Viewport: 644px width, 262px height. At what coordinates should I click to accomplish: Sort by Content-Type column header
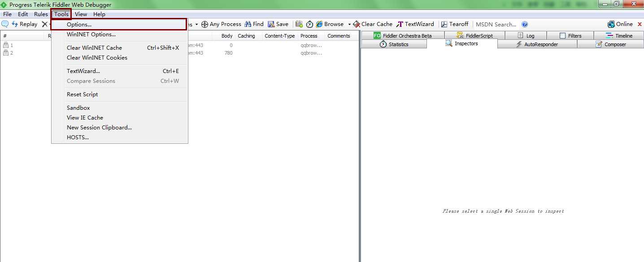click(x=280, y=36)
